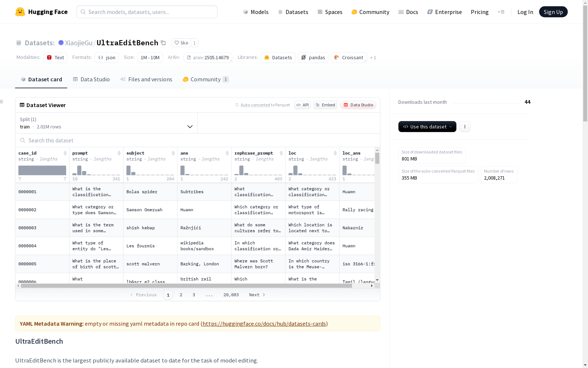Screen dimensions: 588x368
Task: Open the Datasets nav item
Action: point(293,12)
